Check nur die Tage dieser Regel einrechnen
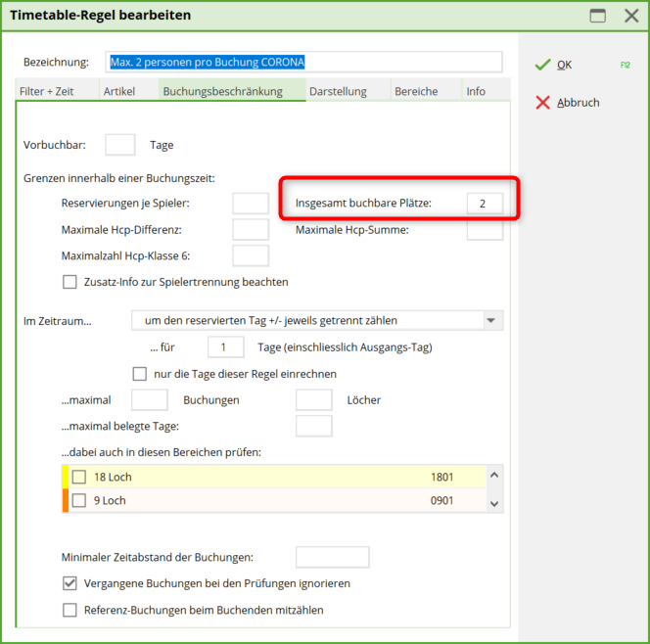Viewport: 650px width, 644px height. (139, 374)
